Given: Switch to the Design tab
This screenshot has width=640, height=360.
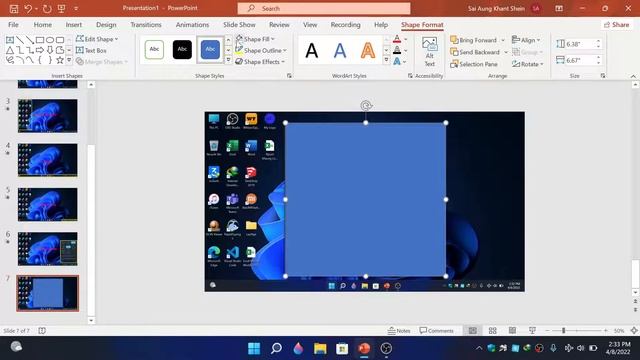Looking at the screenshot, I should [106, 25].
